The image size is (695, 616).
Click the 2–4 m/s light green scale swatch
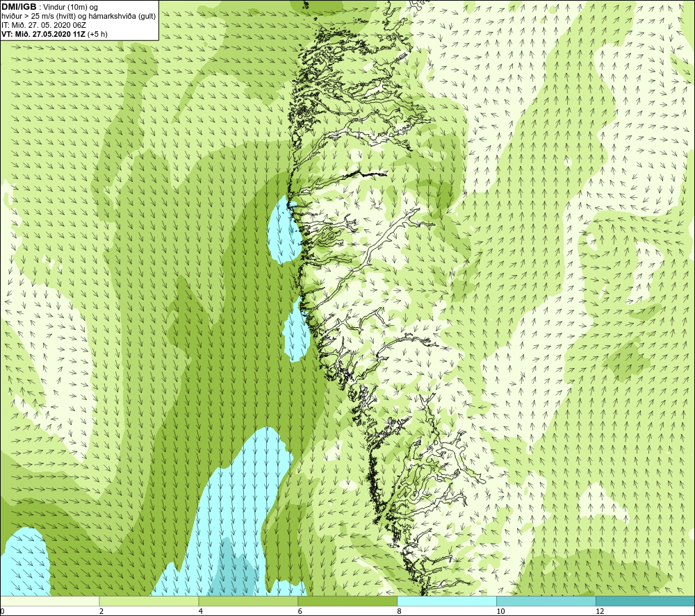(x=149, y=601)
